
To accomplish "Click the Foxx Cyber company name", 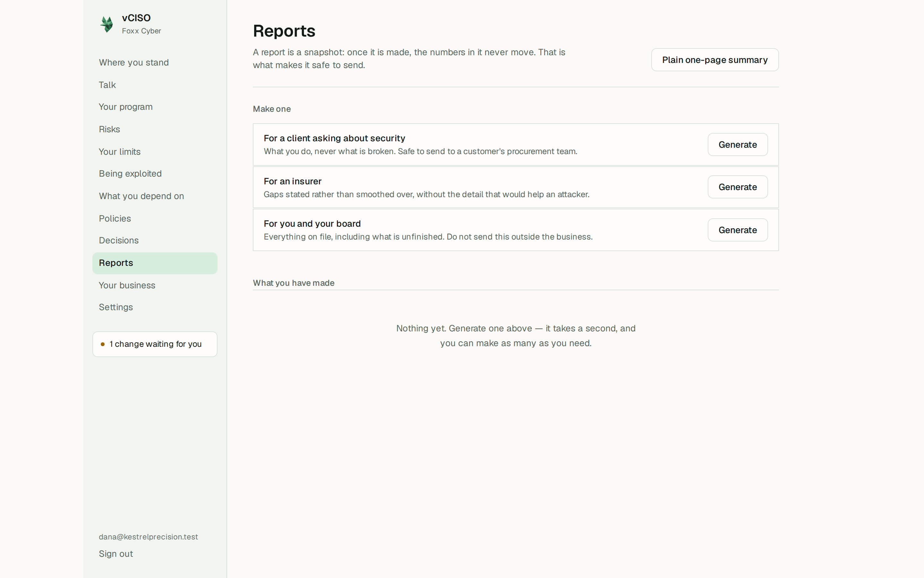I will pos(141,31).
